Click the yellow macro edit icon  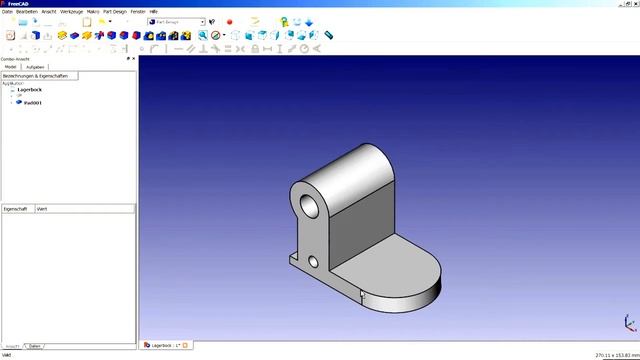(x=255, y=21)
